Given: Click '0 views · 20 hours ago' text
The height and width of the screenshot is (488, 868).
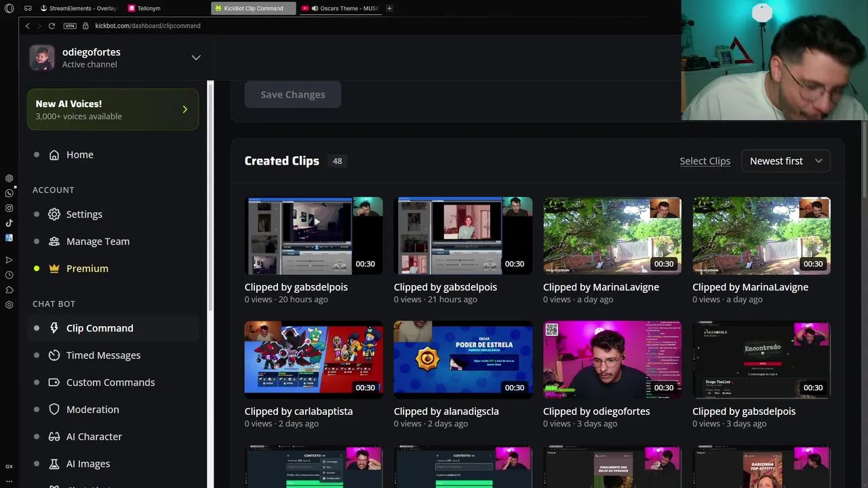Looking at the screenshot, I should [x=286, y=300].
